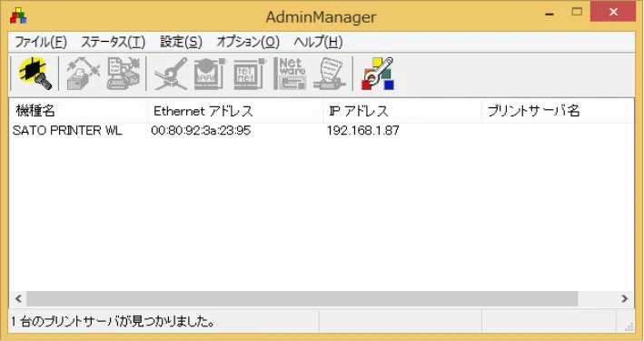This screenshot has height=341, width=644.
Task: Sort by the プリントサーバ名 column header
Action: [558, 111]
